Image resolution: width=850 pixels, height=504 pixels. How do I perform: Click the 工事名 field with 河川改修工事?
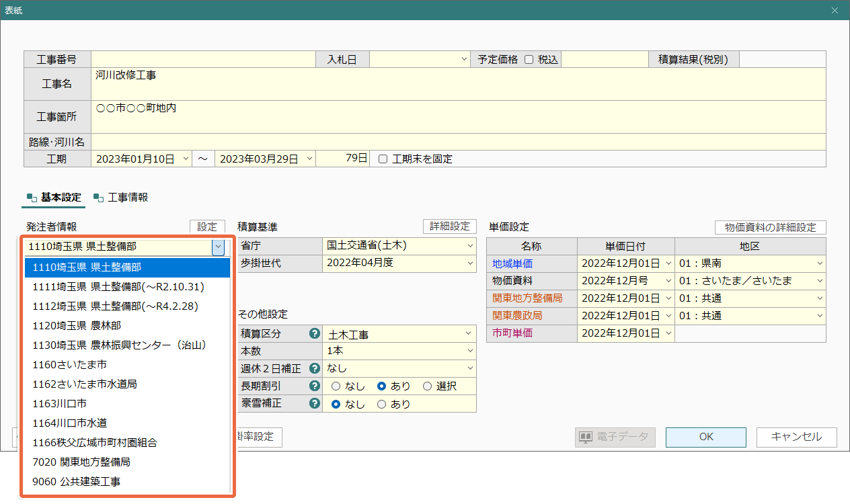[x=459, y=84]
